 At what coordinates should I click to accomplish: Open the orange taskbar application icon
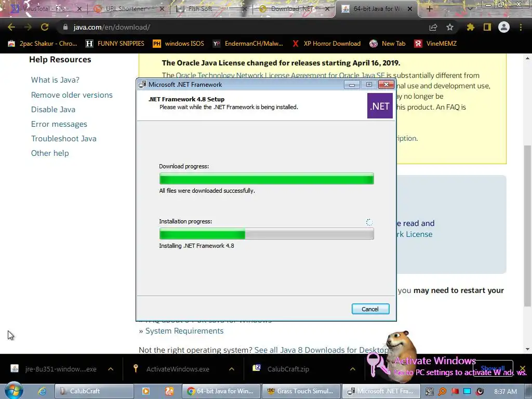coord(169,391)
